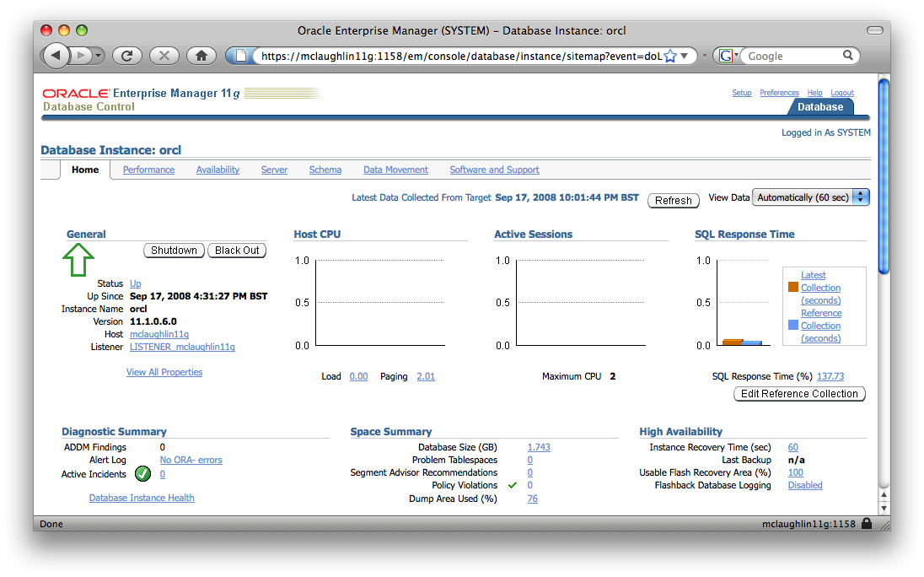The height and width of the screenshot is (577, 924).
Task: Click the blue Reference Collection legend swatch
Action: click(x=793, y=325)
